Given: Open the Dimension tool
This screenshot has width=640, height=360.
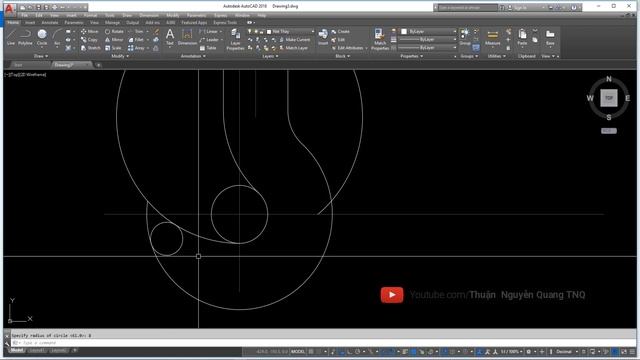Looking at the screenshot, I should [187, 37].
